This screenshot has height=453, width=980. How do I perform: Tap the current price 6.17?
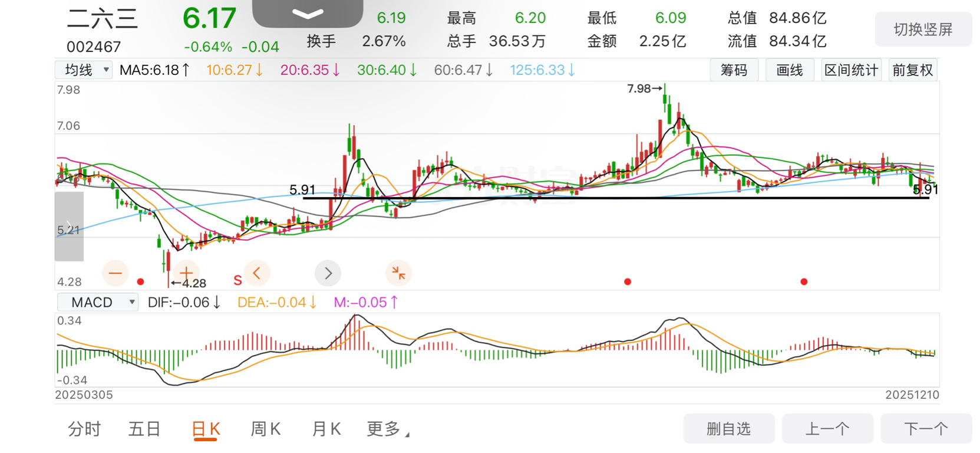tap(209, 18)
